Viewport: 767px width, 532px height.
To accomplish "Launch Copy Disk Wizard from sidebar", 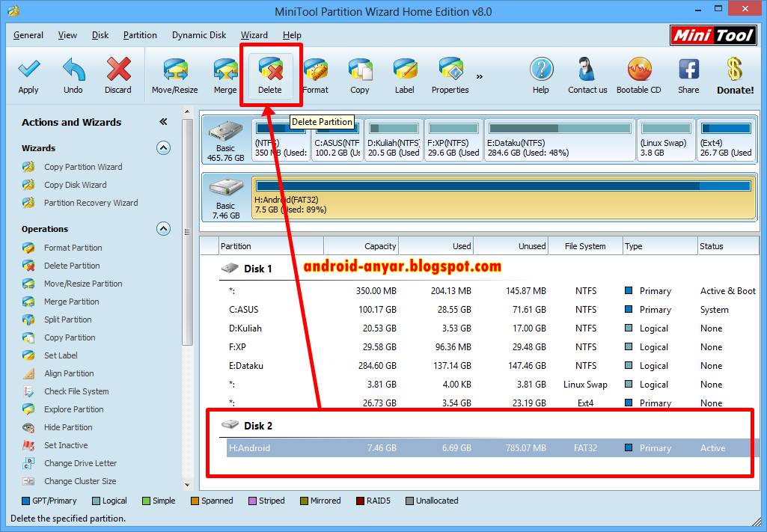I will coord(76,185).
